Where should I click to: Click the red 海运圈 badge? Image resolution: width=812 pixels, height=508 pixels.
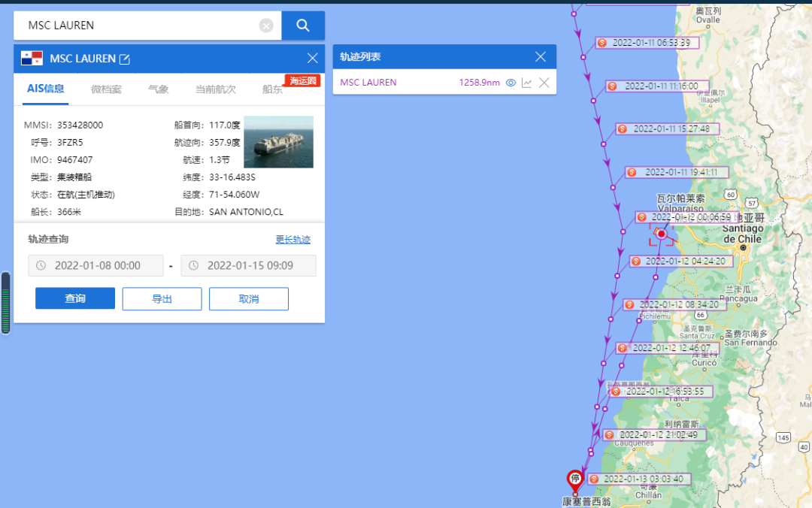click(x=302, y=80)
